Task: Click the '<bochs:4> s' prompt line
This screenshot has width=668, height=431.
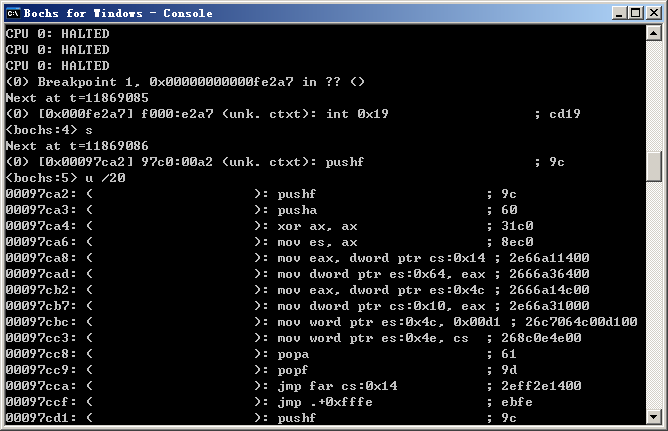Action: [x=49, y=130]
